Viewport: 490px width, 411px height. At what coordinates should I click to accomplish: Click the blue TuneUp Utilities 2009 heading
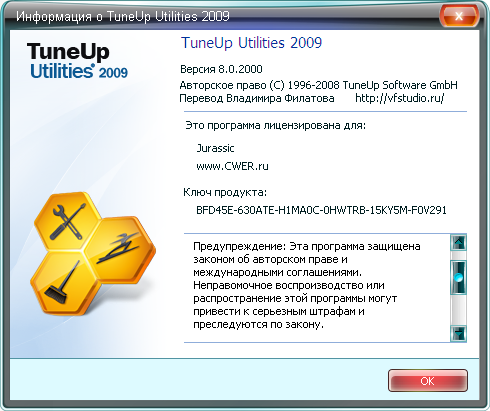pyautogui.click(x=252, y=43)
